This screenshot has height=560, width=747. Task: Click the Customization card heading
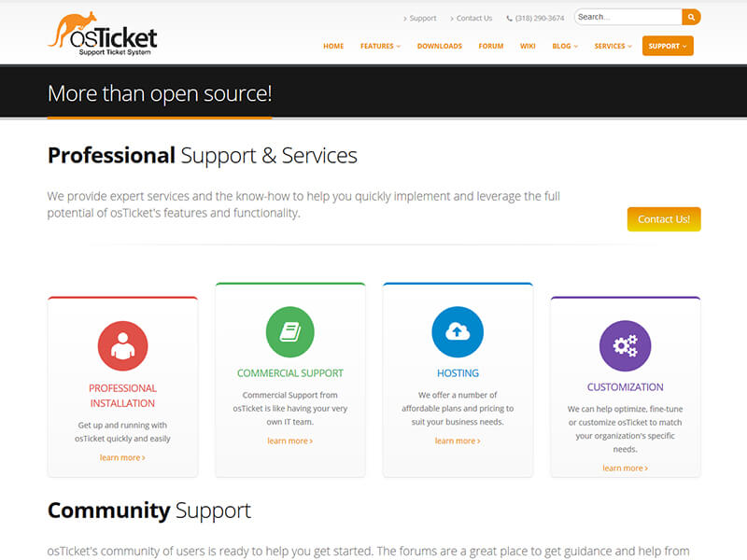[625, 387]
